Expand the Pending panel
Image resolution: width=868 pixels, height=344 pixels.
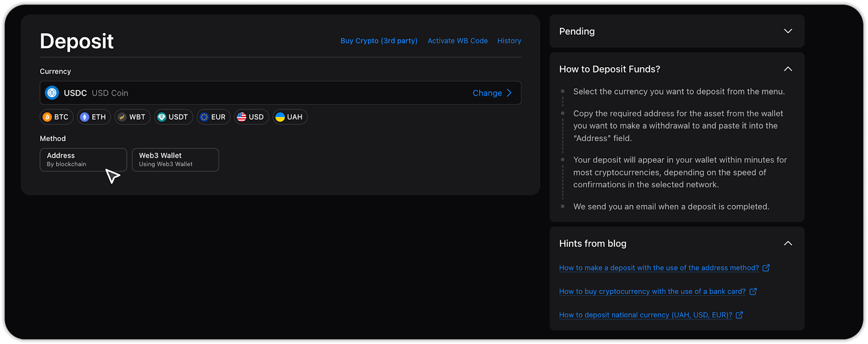[x=788, y=31]
